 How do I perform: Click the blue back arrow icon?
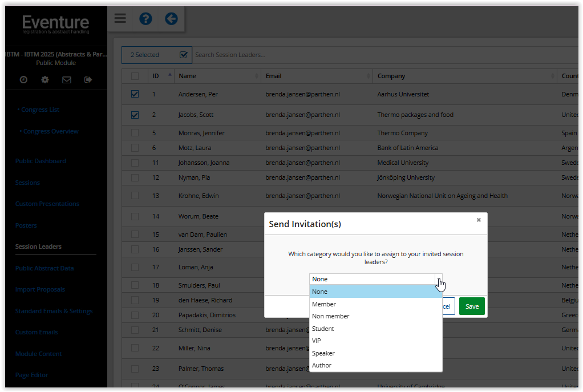tap(171, 19)
